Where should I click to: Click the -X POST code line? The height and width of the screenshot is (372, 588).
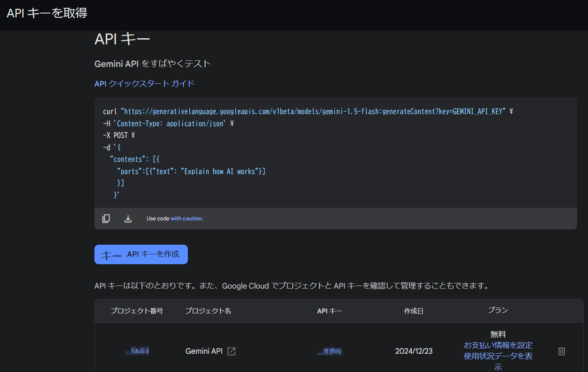click(119, 136)
